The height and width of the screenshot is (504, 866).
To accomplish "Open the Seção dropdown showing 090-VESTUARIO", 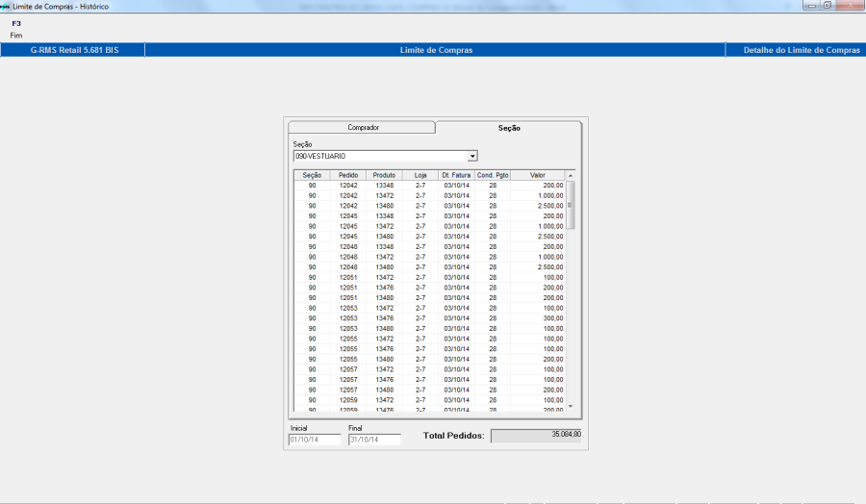I will 472,156.
